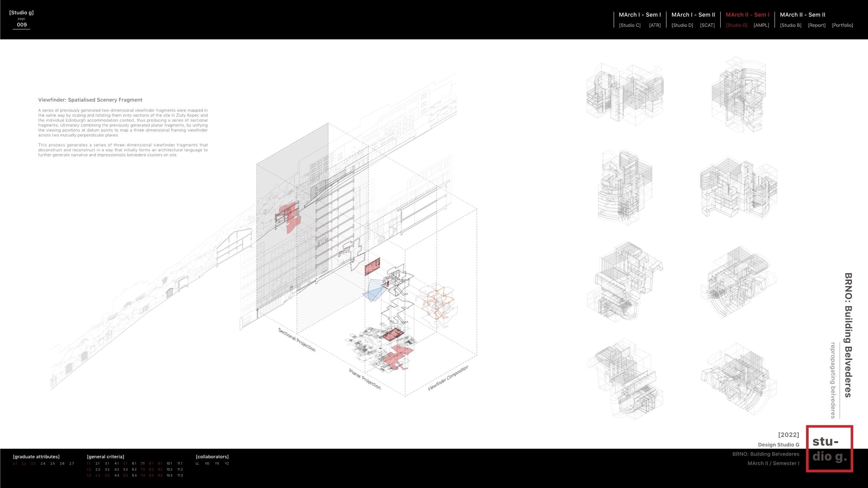Image resolution: width=868 pixels, height=488 pixels.
Task: Open the [Studio C] link
Action: coord(630,25)
